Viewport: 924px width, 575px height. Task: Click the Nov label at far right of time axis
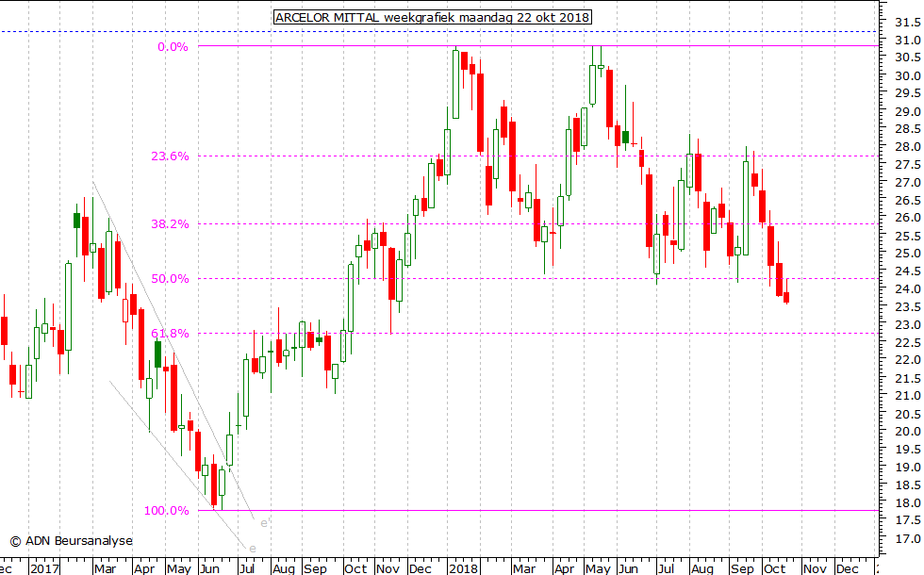coord(815,568)
